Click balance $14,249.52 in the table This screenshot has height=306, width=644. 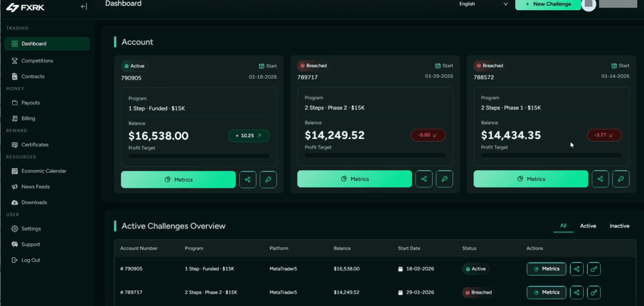click(346, 293)
